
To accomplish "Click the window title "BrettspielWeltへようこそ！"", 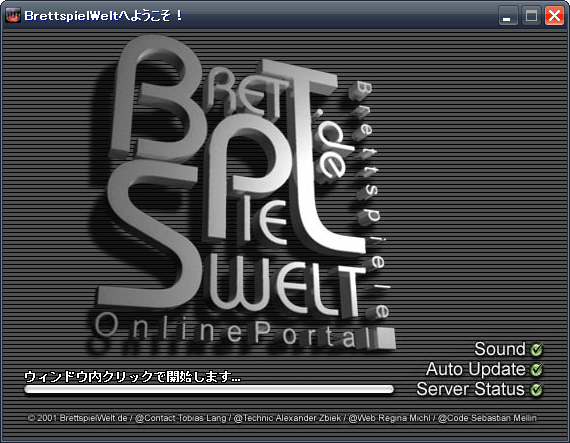I will [104, 16].
